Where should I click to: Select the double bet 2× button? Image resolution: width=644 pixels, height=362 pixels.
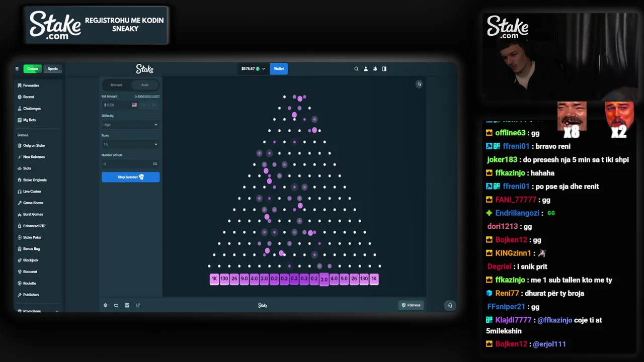154,105
